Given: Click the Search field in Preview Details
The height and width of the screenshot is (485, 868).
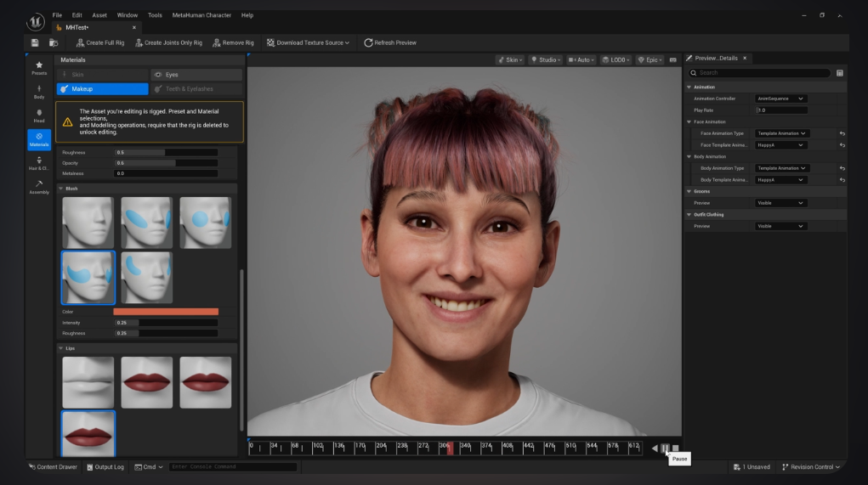Looking at the screenshot, I should click(759, 73).
